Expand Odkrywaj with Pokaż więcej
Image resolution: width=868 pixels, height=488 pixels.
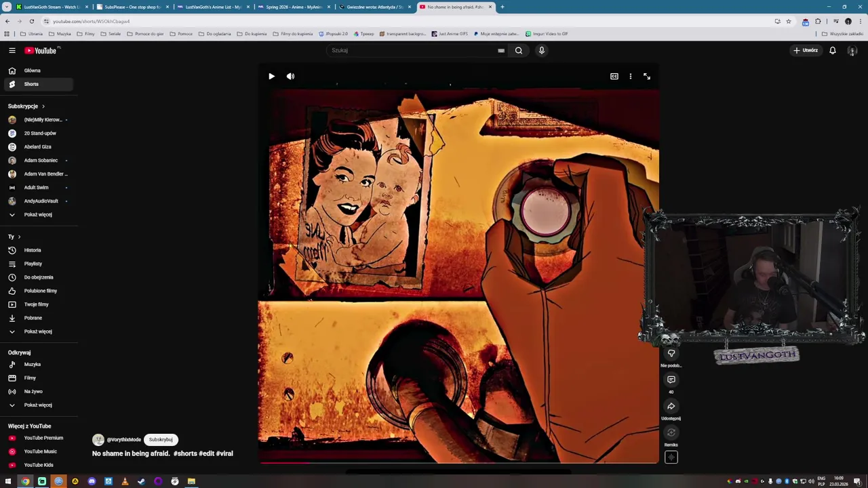pos(39,405)
